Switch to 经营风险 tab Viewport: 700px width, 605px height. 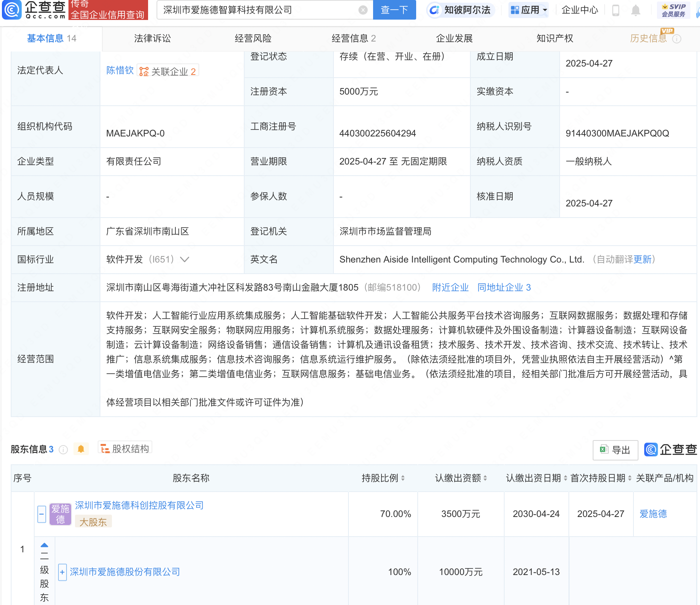253,38
